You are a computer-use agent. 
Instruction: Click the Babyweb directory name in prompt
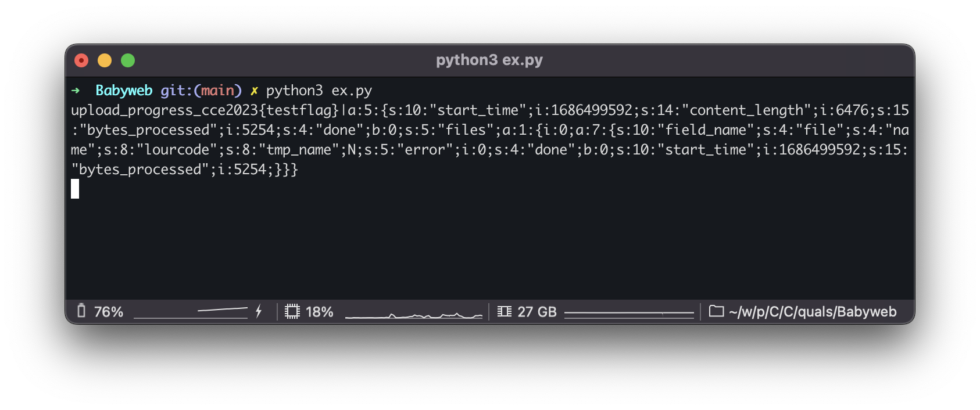pyautogui.click(x=124, y=91)
